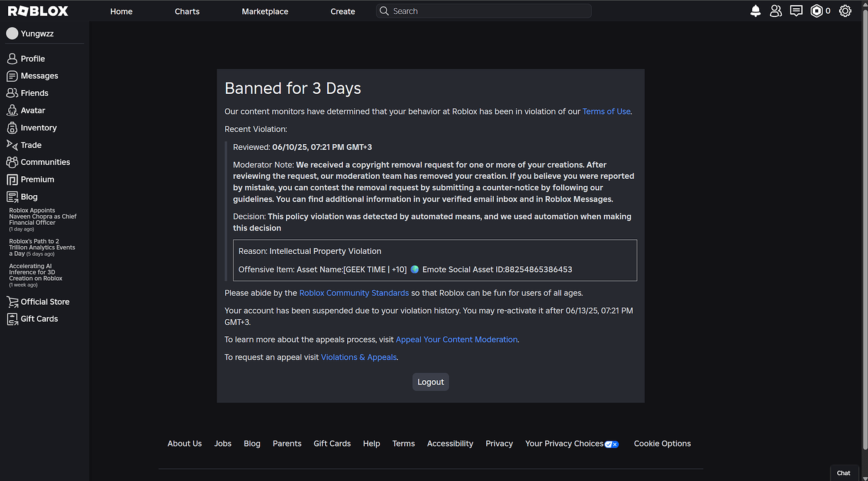Open the Terms of Use link
The height and width of the screenshot is (481, 868).
click(606, 111)
